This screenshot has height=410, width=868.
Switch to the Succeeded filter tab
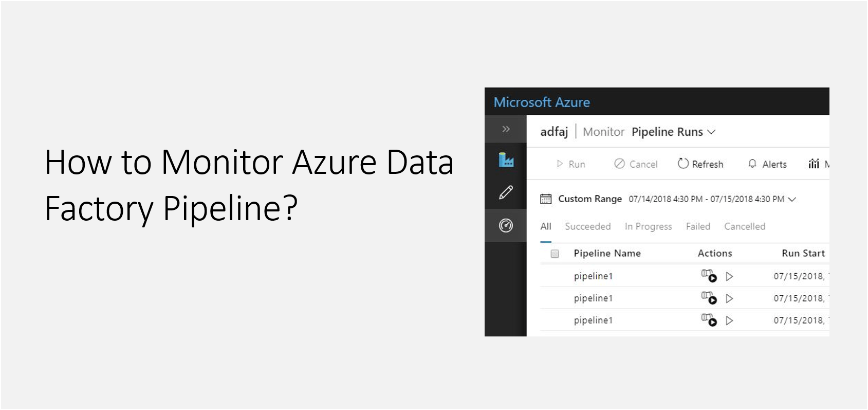pos(587,226)
